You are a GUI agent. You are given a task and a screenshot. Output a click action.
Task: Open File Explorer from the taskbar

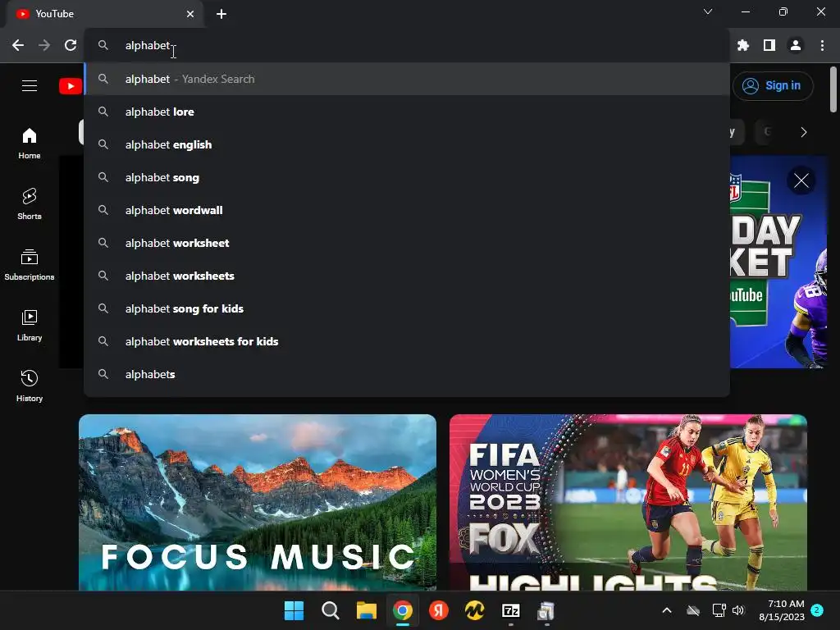[367, 610]
